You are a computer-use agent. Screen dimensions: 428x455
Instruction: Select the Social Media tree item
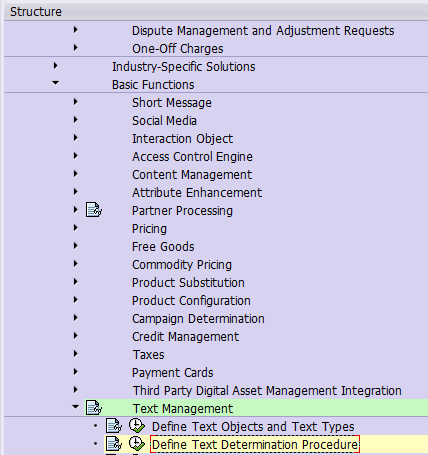coord(164,120)
